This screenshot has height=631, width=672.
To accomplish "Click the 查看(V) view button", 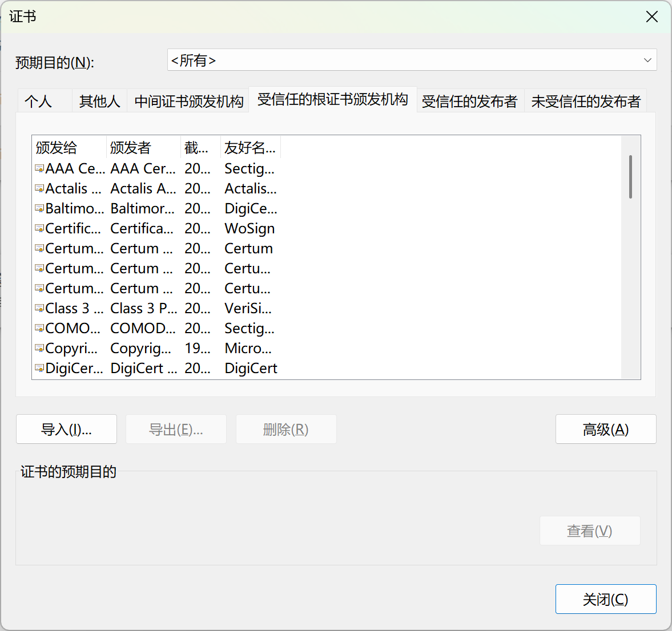I will pos(590,531).
